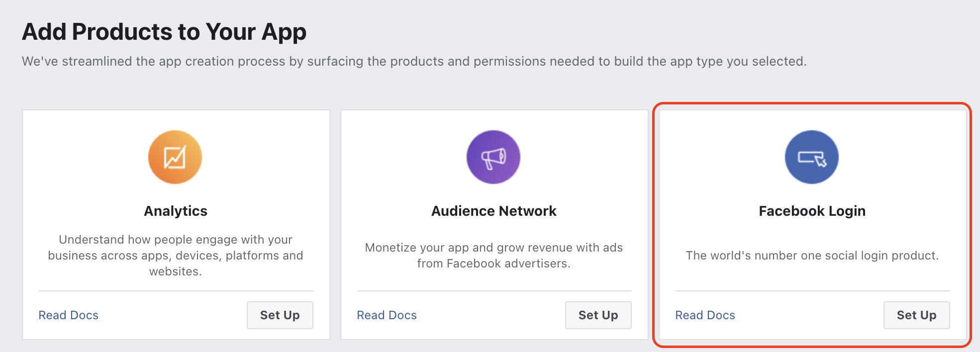
Task: Click Set Up for Facebook Login
Action: click(x=916, y=315)
